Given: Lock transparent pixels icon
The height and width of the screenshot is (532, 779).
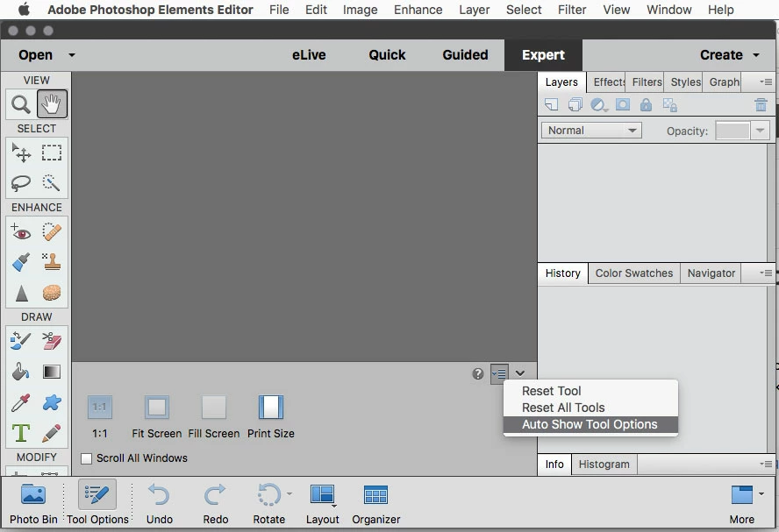Looking at the screenshot, I should pyautogui.click(x=669, y=105).
